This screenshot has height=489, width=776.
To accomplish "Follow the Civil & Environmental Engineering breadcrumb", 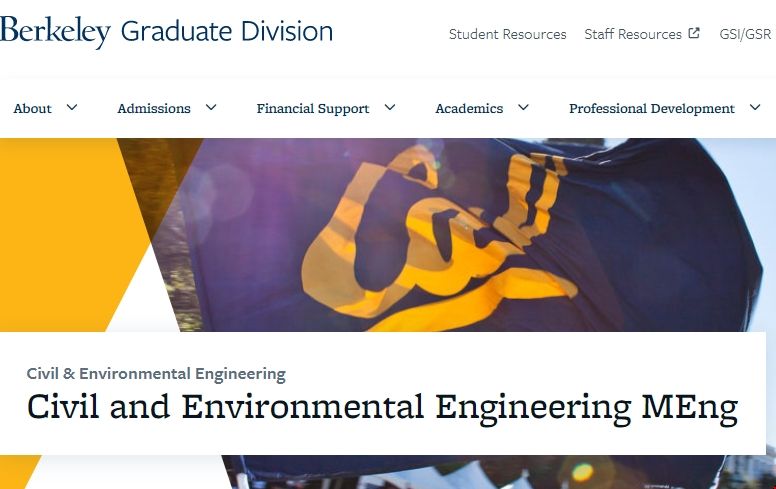I will (156, 374).
